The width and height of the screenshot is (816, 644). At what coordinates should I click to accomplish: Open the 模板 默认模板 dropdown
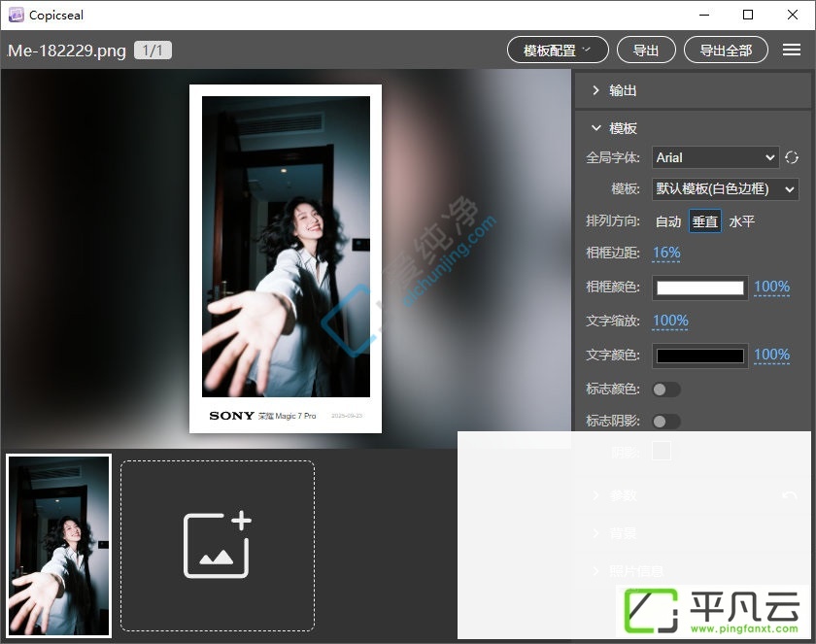[725, 188]
